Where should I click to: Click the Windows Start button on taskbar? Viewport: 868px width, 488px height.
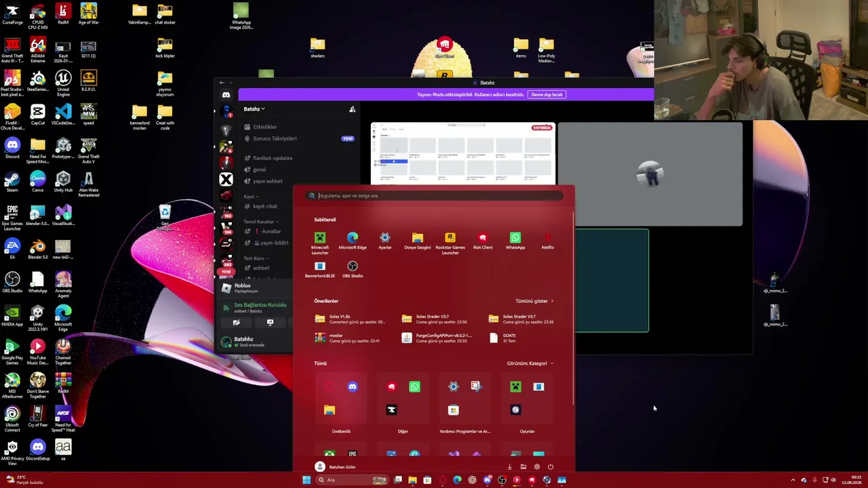tap(307, 480)
